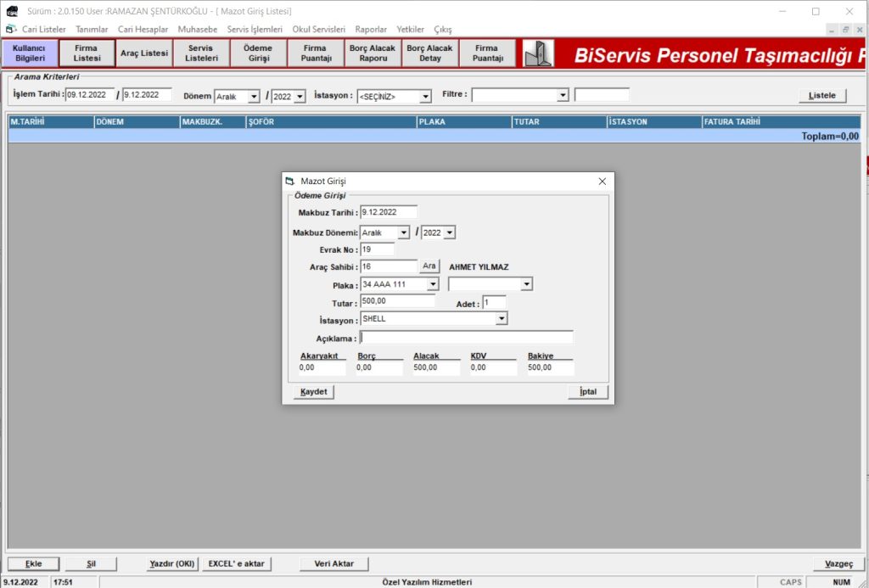Open the Muhasebe menu

coord(197,29)
